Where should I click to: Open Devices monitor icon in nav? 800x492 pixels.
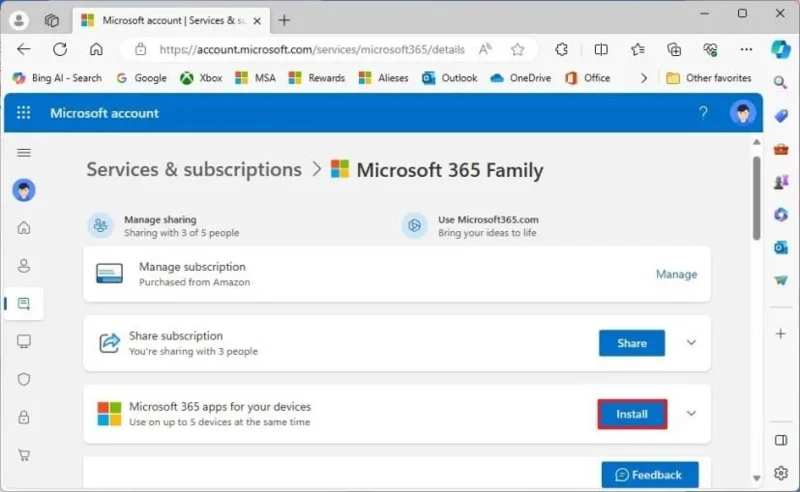click(23, 341)
